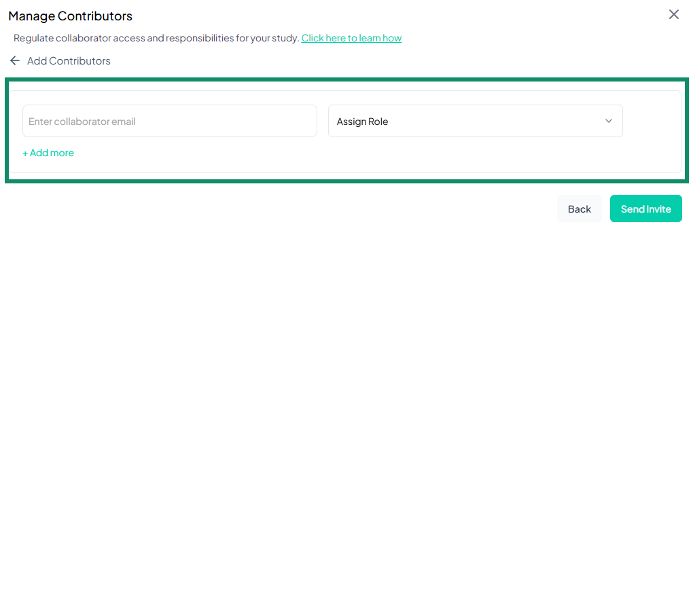Open the Click here to learn how link
The image size is (693, 616).
tap(351, 38)
